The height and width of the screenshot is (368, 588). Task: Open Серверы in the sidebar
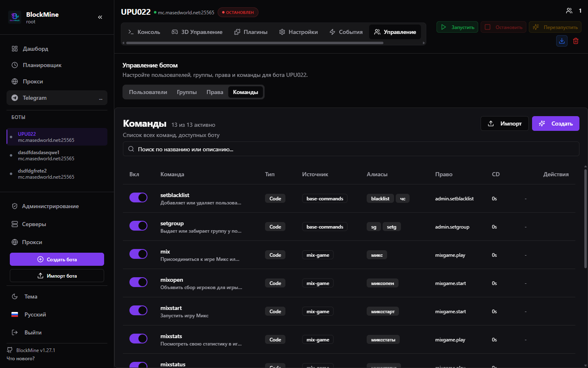(x=57, y=224)
